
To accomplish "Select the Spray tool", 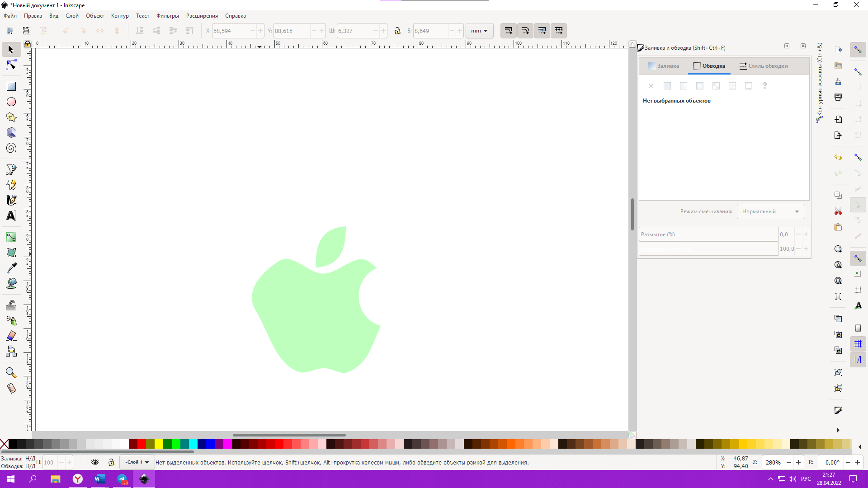I will tap(11, 320).
